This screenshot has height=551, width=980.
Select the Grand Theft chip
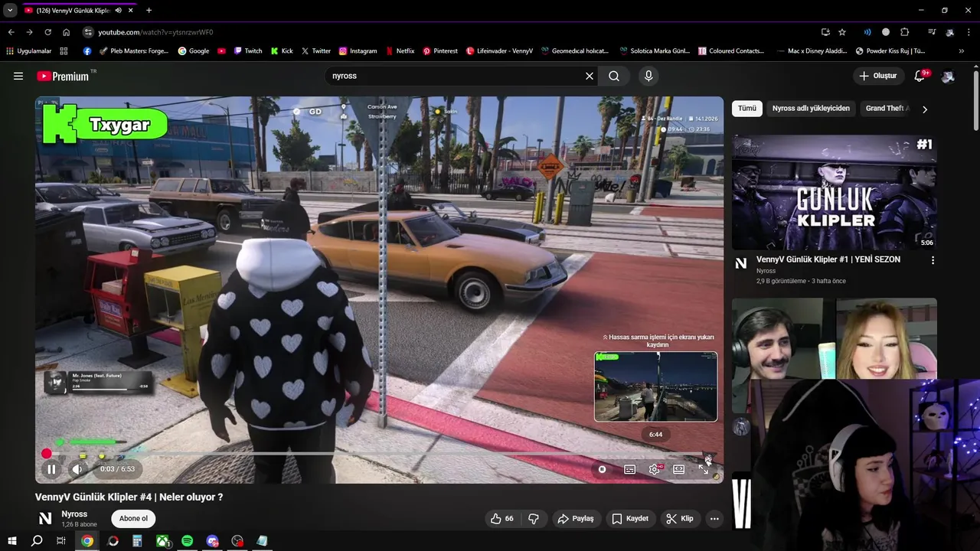click(x=887, y=108)
